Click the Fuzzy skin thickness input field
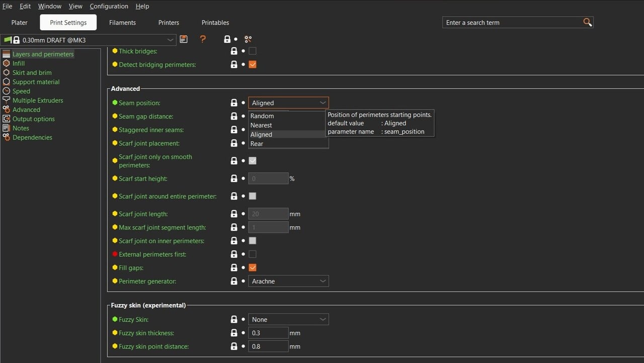Image resolution: width=644 pixels, height=363 pixels. [268, 333]
